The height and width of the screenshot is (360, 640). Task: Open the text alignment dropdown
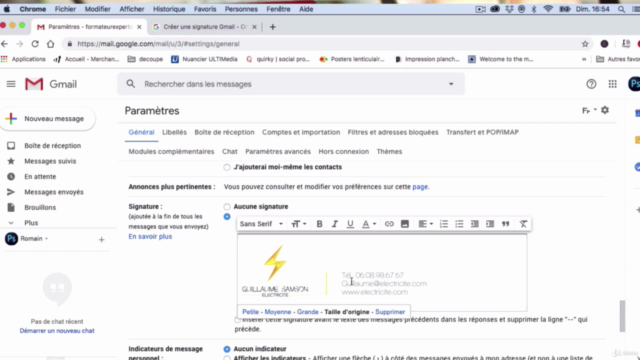tap(426, 224)
